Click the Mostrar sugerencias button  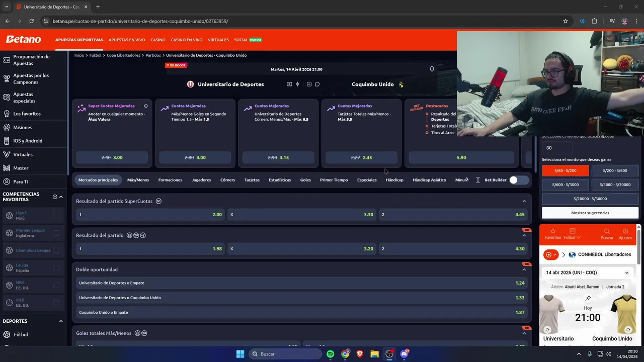click(590, 213)
